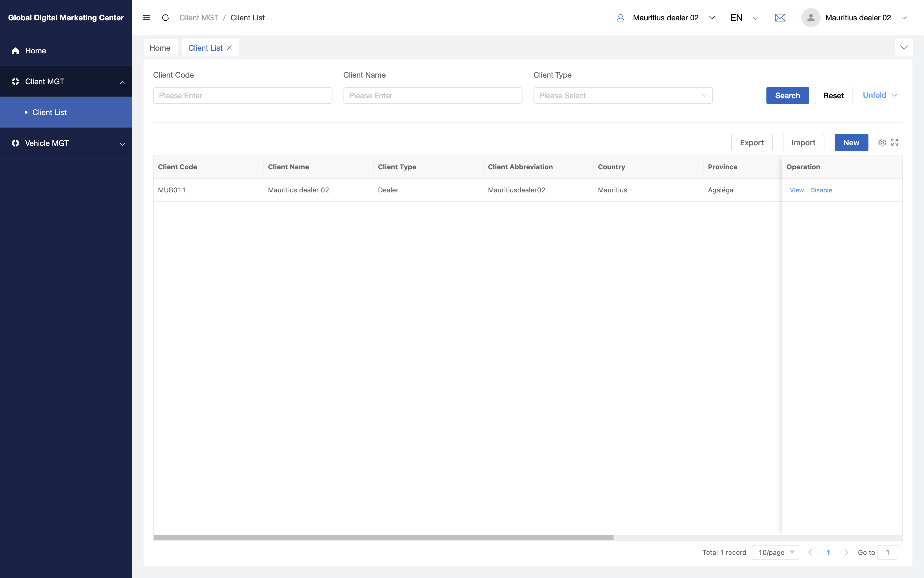924x578 pixels.
Task: Click the Vehicle MGT sidebar icon
Action: [15, 143]
